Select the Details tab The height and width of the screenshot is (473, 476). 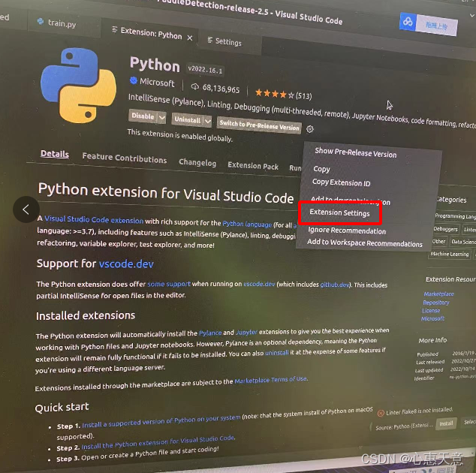tap(55, 154)
